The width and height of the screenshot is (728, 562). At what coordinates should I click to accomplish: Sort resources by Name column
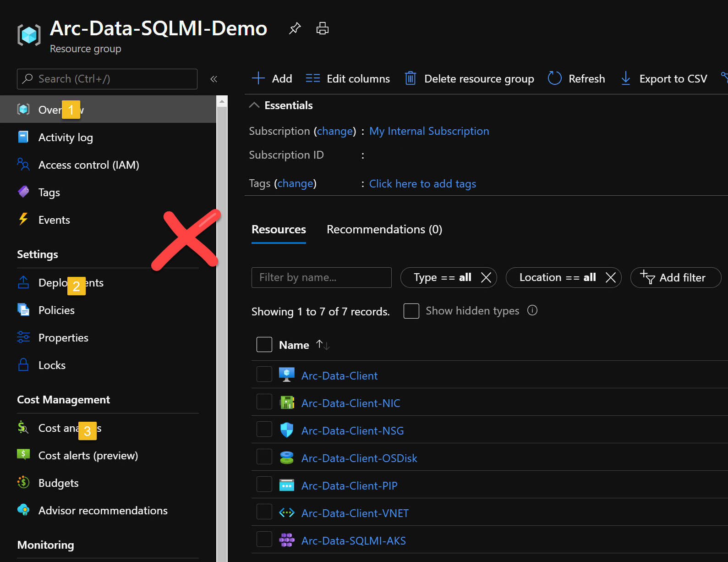click(x=305, y=345)
